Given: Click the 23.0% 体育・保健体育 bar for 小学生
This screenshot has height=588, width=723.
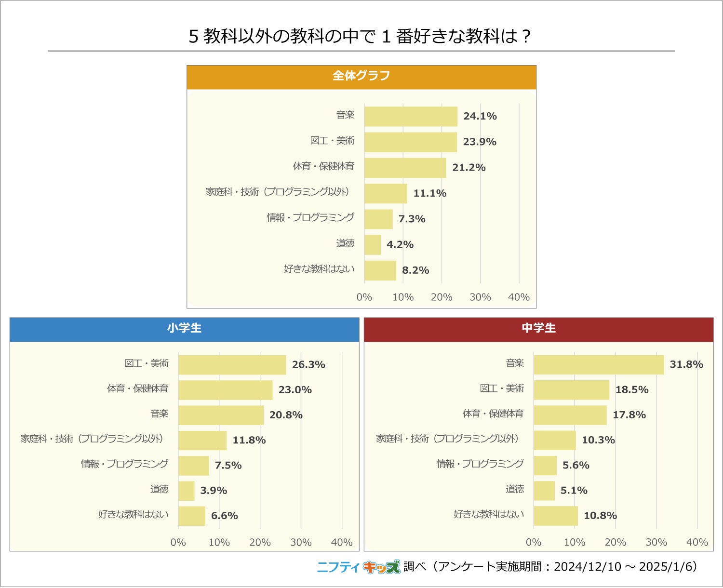Looking at the screenshot, I should (225, 390).
